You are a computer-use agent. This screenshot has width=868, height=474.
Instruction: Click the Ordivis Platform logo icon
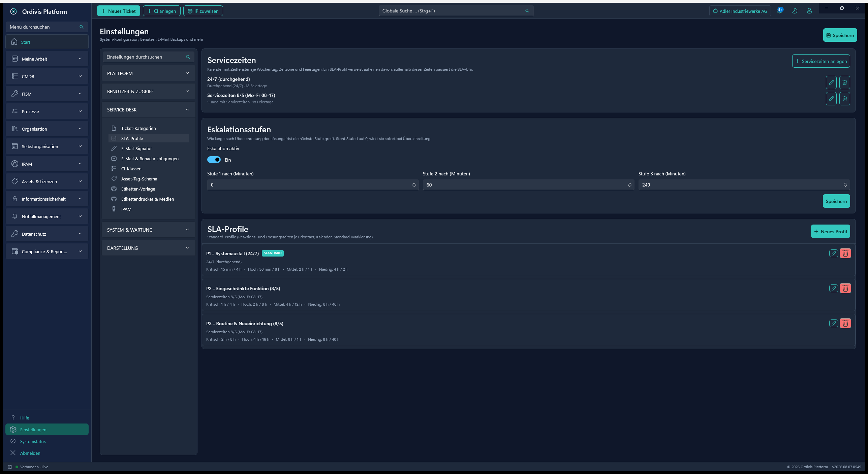(x=13, y=11)
